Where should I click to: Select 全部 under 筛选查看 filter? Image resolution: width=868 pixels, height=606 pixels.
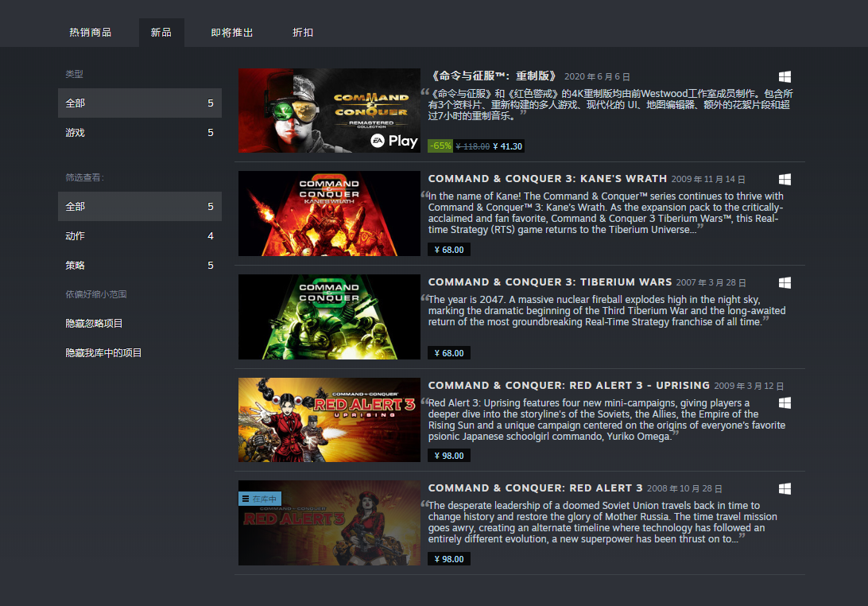pyautogui.click(x=140, y=207)
